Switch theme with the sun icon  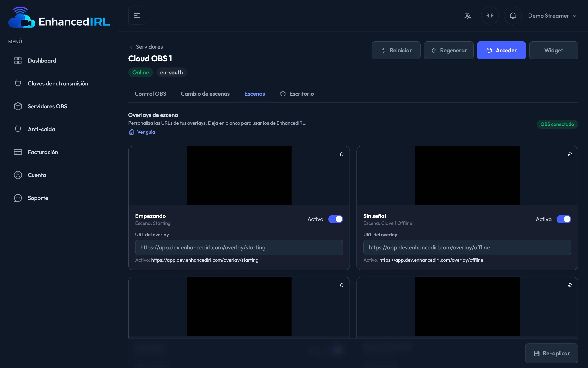tap(490, 16)
